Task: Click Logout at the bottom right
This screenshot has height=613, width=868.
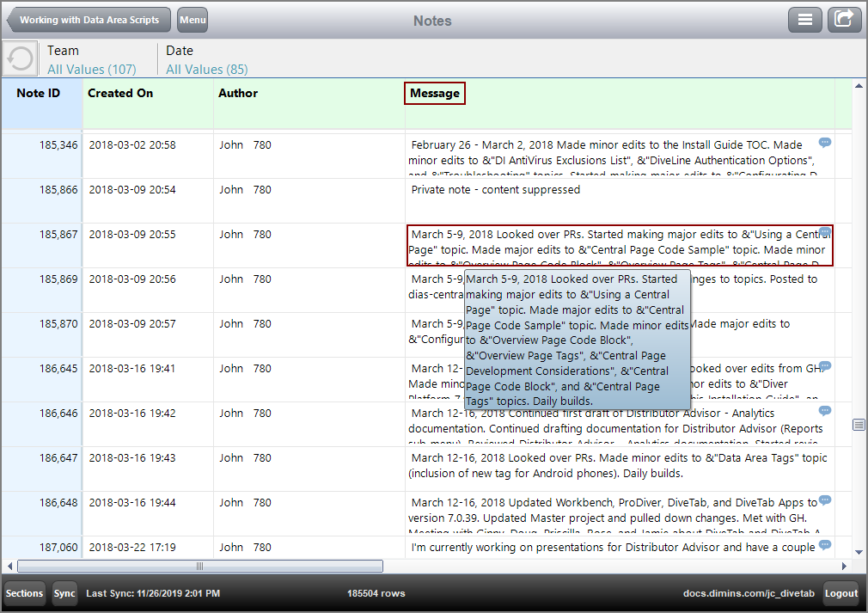Action: coord(840,593)
